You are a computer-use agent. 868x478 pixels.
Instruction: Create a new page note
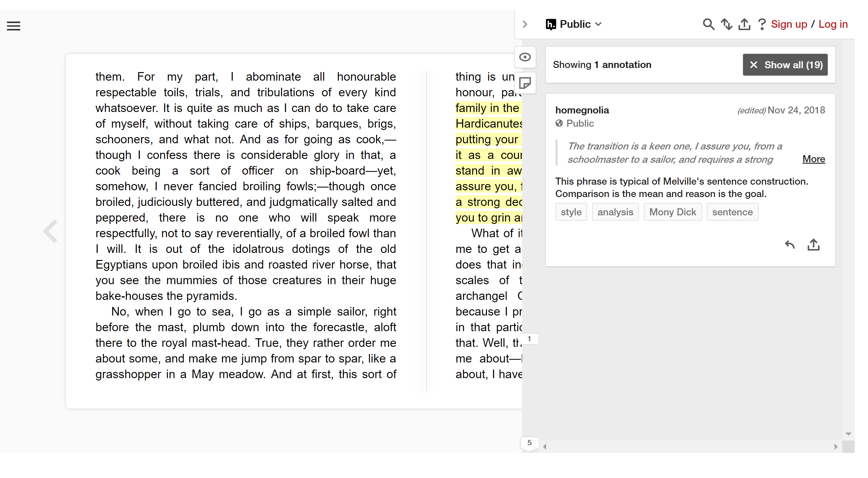click(525, 83)
